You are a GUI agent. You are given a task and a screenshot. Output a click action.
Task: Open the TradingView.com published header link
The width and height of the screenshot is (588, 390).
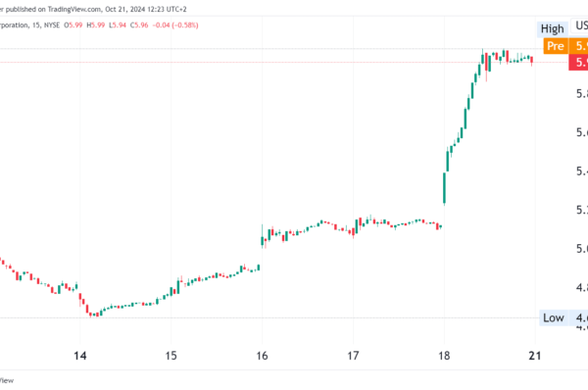click(x=74, y=9)
